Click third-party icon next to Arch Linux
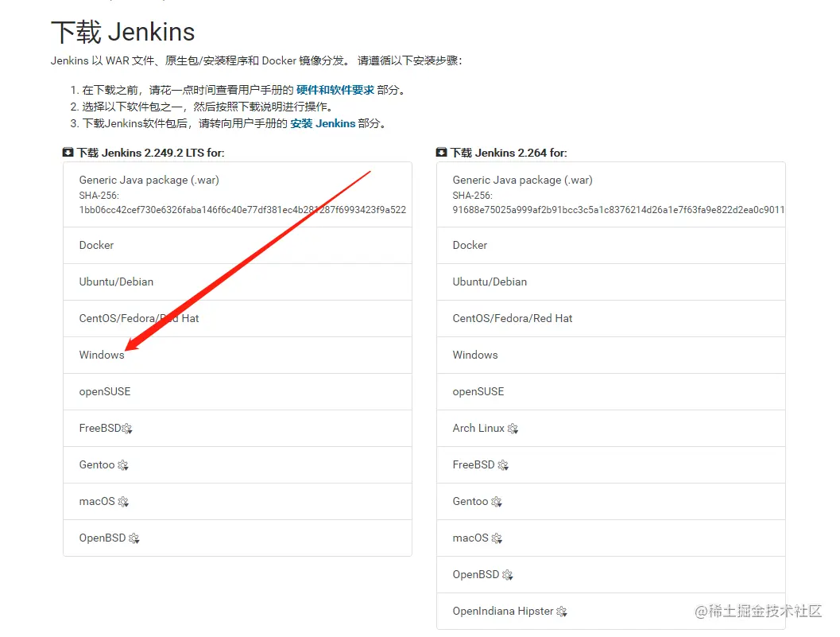840x637 pixels. pos(513,429)
